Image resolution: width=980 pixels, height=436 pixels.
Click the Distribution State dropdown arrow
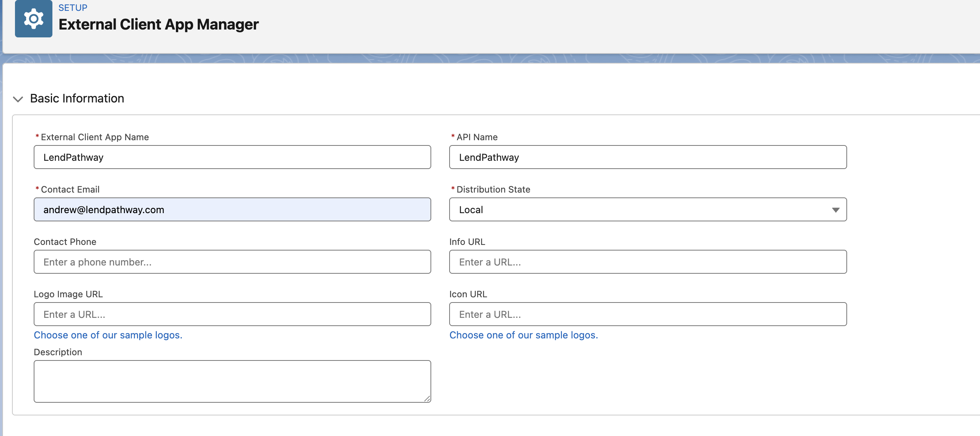[x=836, y=210]
